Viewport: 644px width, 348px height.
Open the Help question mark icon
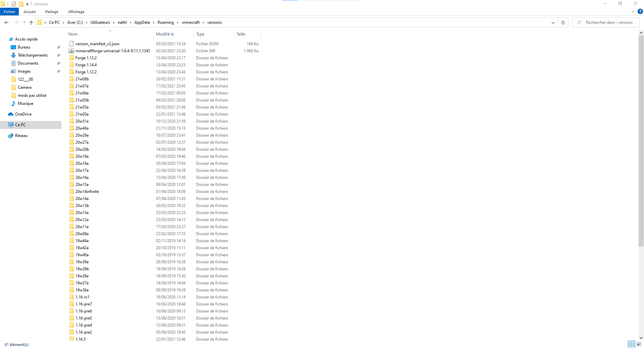point(640,11)
